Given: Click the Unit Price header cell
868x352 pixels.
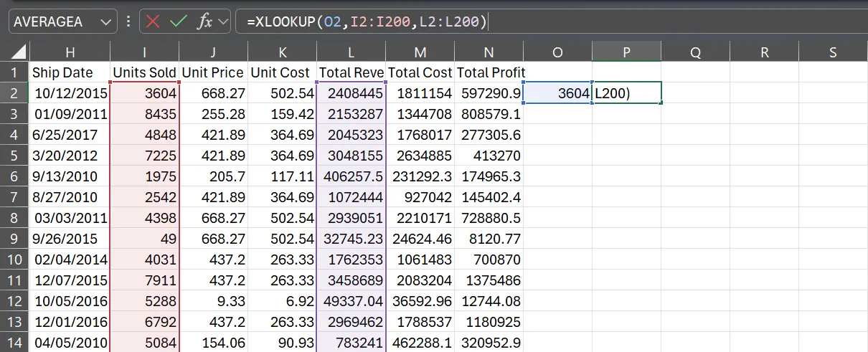Looking at the screenshot, I should pos(213,72).
